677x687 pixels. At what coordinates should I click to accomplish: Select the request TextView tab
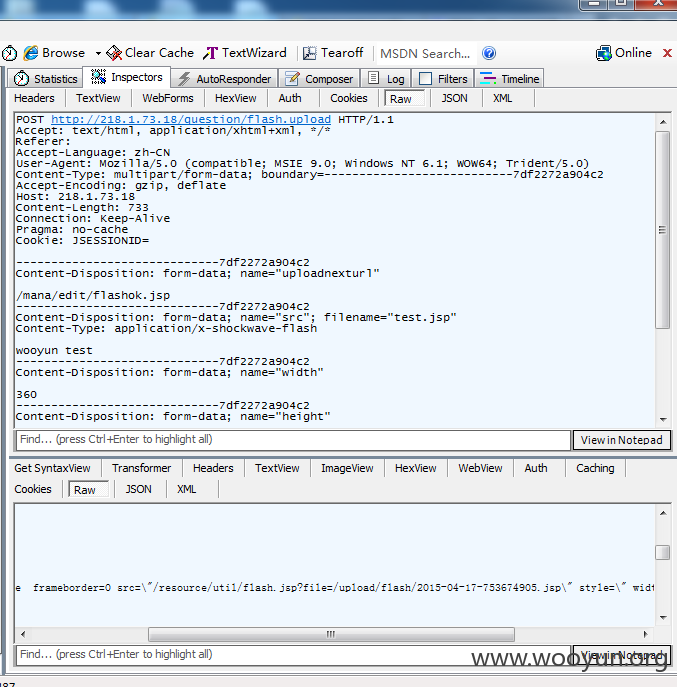(98, 98)
